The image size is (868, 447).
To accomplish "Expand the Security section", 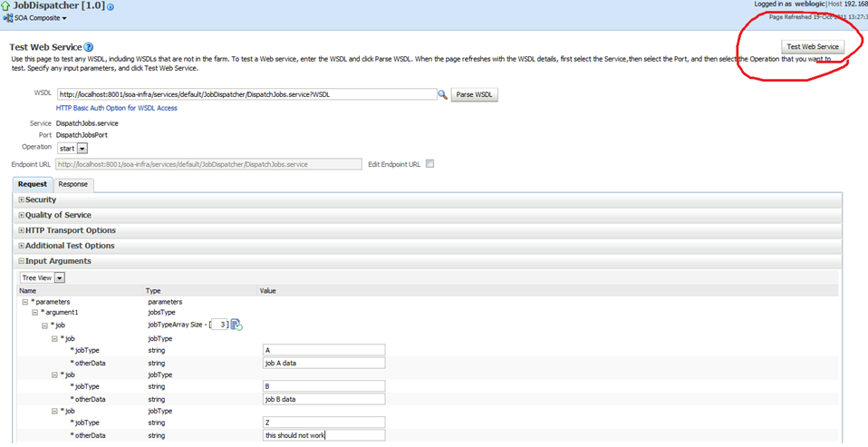I will [x=22, y=199].
